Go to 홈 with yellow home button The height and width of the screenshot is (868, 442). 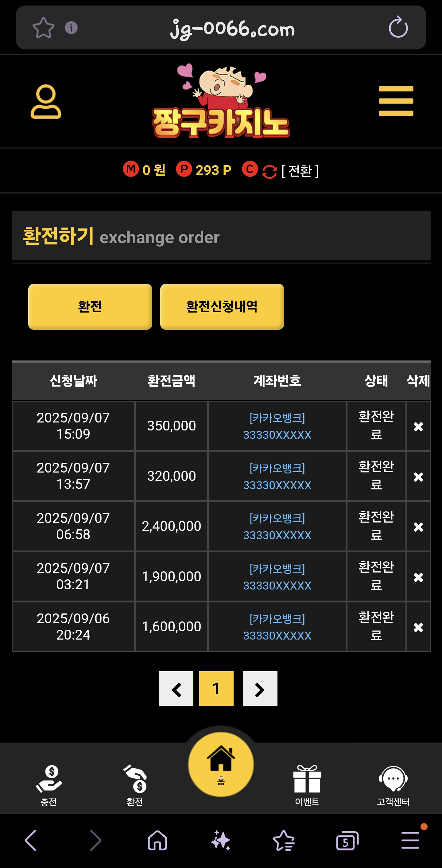(x=221, y=764)
